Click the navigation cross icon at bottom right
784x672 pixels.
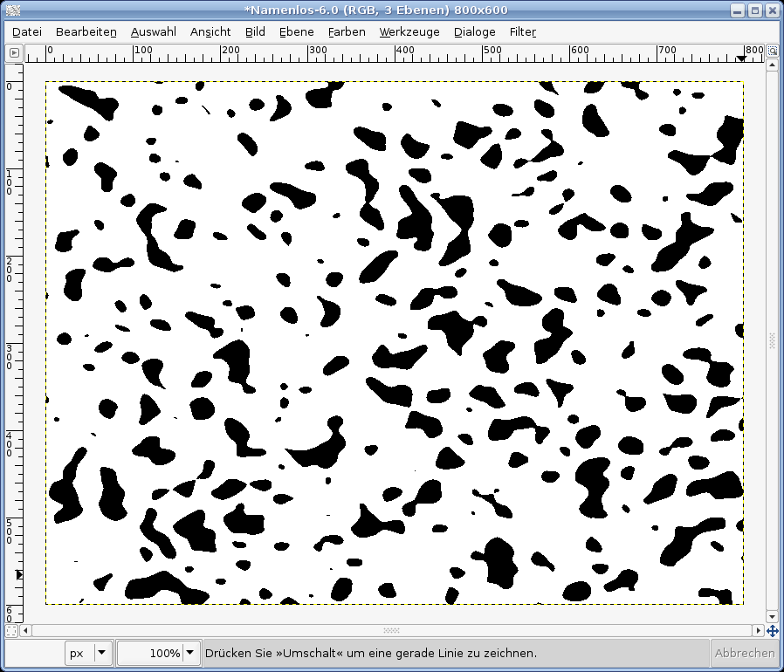click(772, 630)
